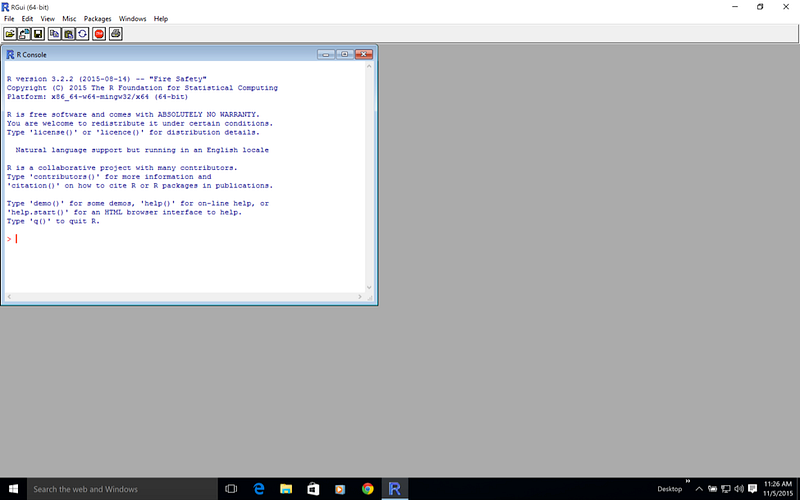
Task: Click the volume speaker tray icon
Action: (x=739, y=489)
